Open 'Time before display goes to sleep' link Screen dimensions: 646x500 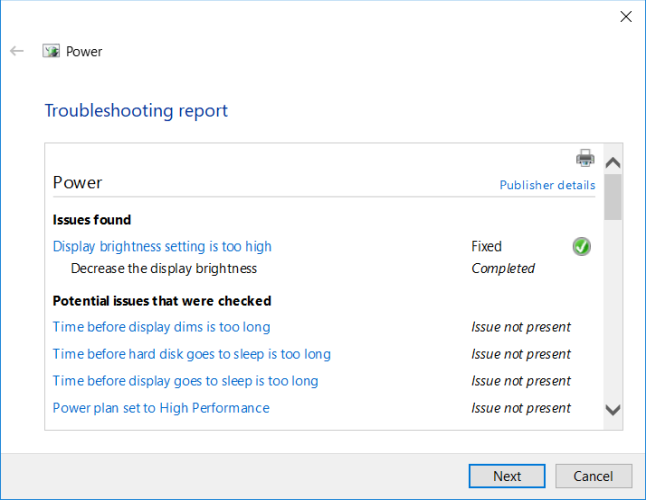point(185,381)
